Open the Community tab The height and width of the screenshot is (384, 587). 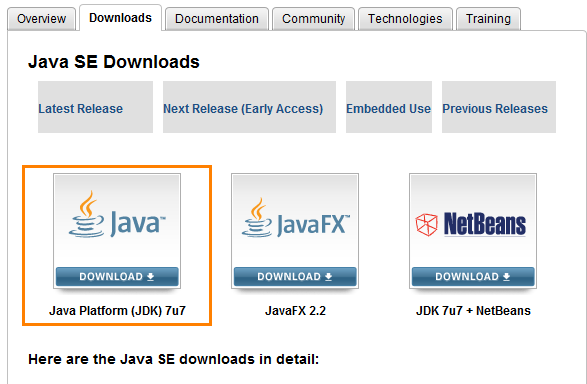tap(313, 19)
